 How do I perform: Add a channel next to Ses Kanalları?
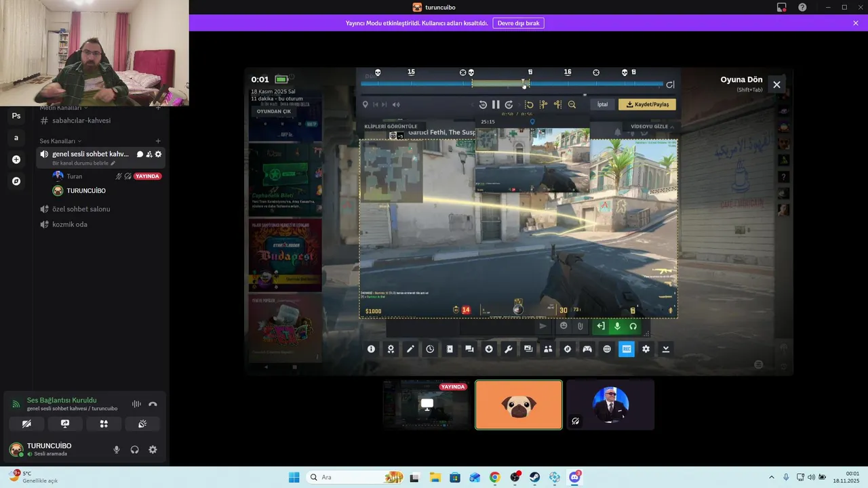(158, 141)
